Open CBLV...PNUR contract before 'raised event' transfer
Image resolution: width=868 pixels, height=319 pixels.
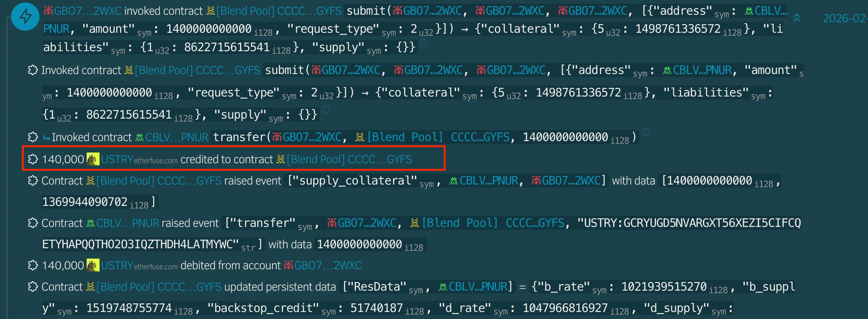123,223
